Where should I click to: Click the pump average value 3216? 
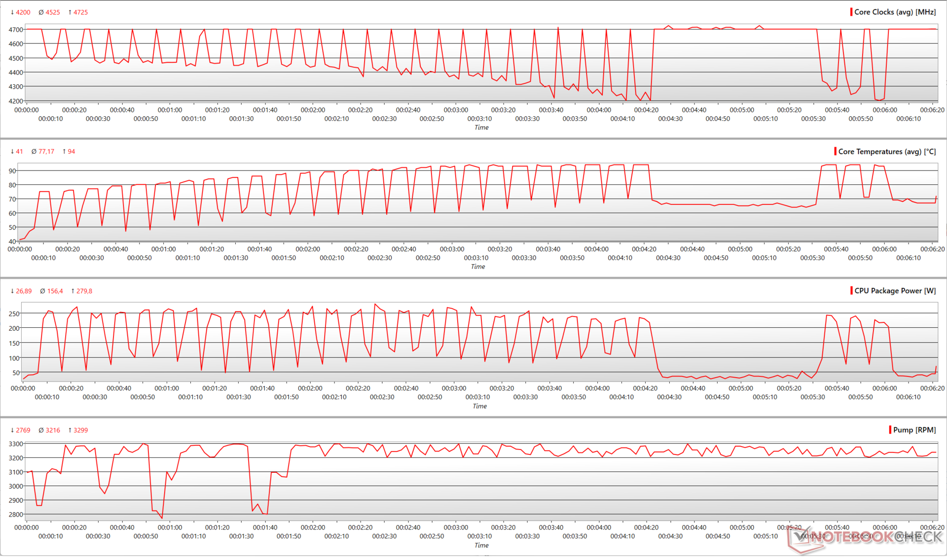click(53, 430)
